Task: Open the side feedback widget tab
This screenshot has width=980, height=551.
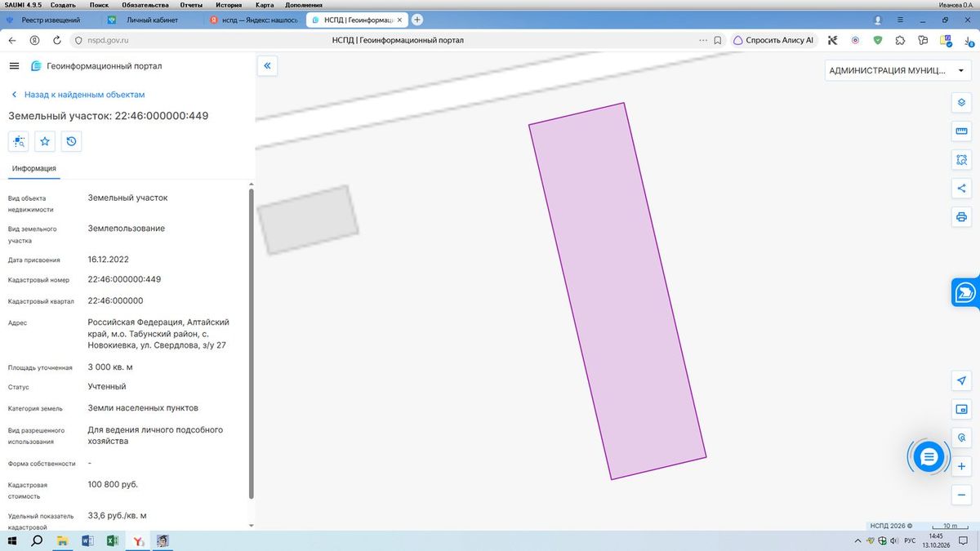Action: click(965, 292)
